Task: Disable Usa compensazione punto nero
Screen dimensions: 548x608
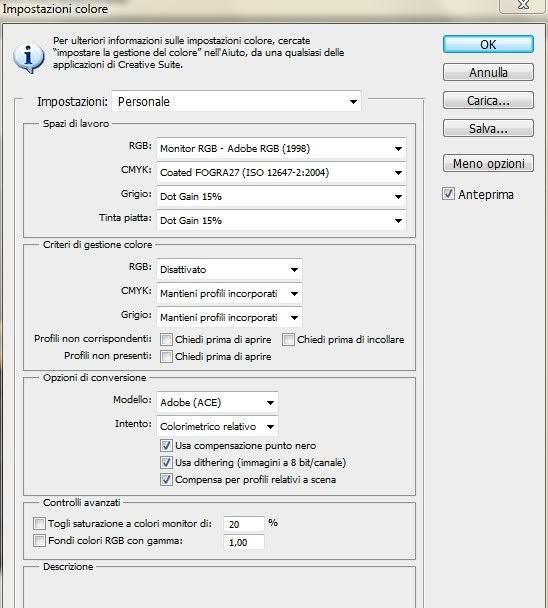Action: (166, 446)
